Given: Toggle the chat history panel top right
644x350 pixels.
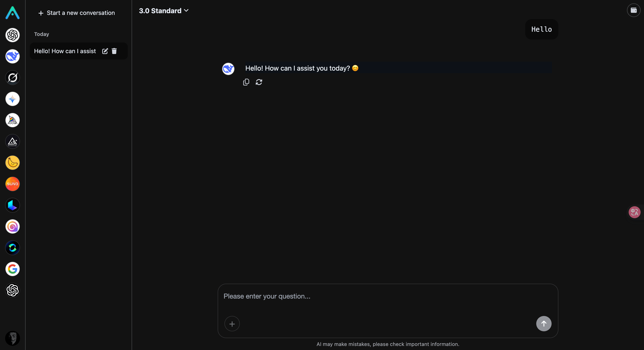Looking at the screenshot, I should 634,10.
